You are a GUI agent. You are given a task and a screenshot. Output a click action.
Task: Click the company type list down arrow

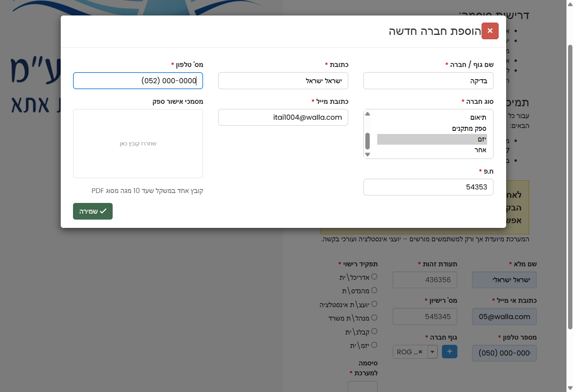[367, 155]
